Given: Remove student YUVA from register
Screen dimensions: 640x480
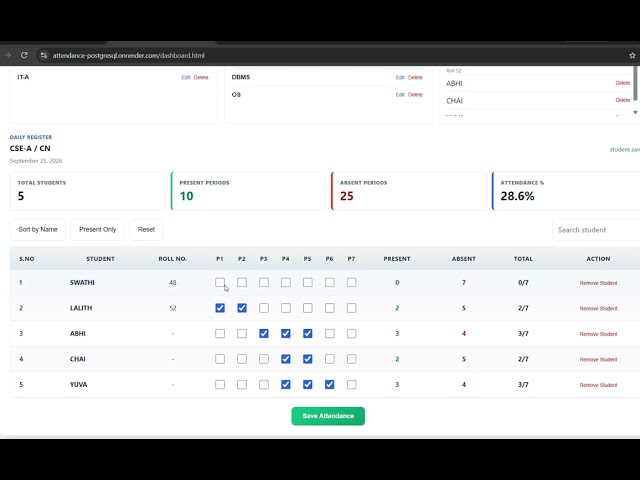Looking at the screenshot, I should (598, 385).
